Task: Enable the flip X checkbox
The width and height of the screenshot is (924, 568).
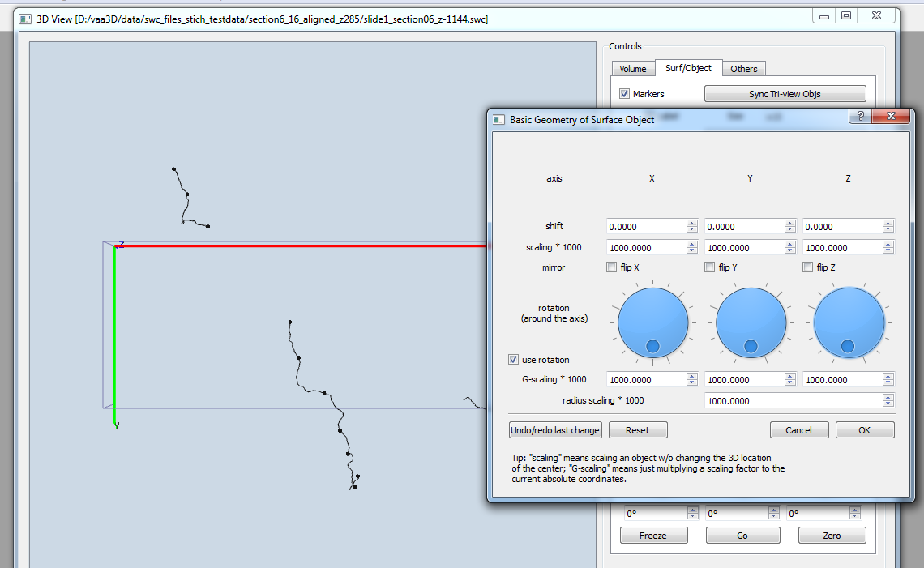Action: [612, 267]
